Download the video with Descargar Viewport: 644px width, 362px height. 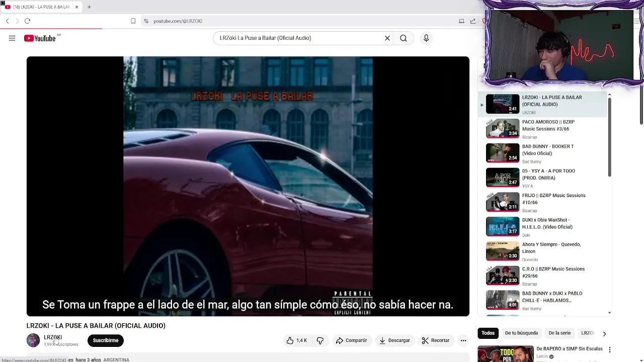click(x=394, y=340)
